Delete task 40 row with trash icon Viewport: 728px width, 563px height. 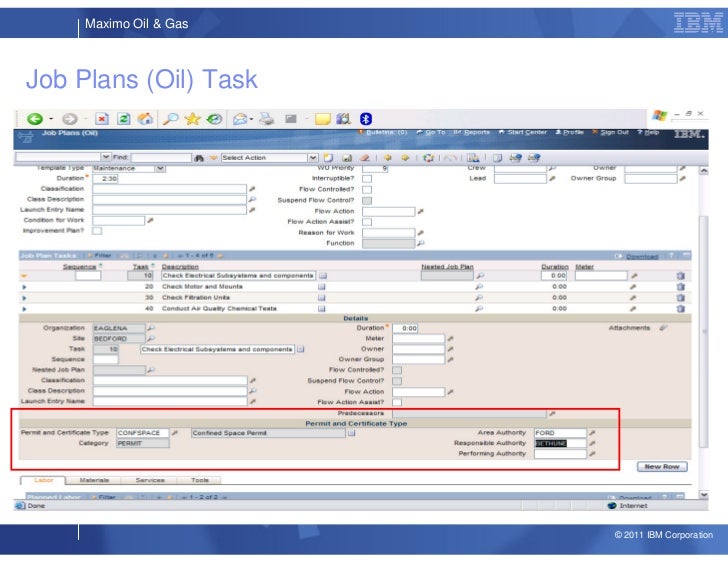click(x=681, y=309)
